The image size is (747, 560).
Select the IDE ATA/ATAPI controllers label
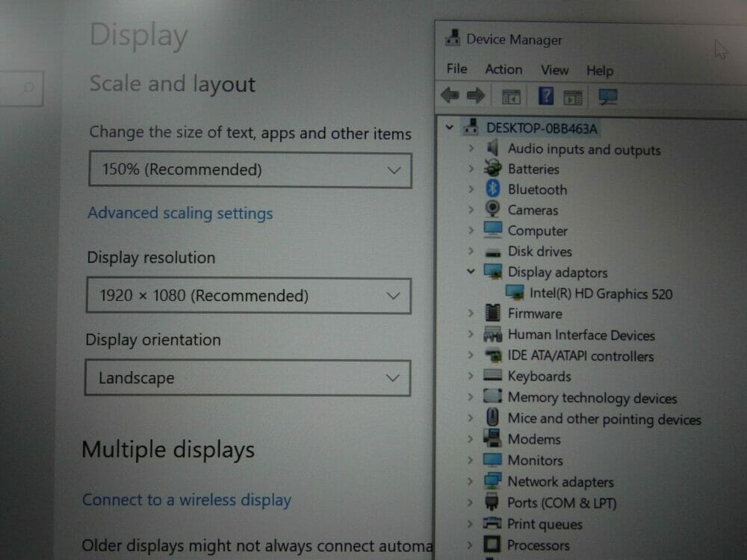click(580, 355)
